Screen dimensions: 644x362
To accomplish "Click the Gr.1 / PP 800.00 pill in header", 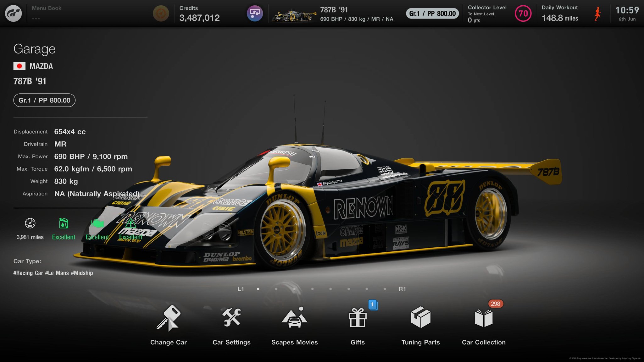I will click(432, 14).
